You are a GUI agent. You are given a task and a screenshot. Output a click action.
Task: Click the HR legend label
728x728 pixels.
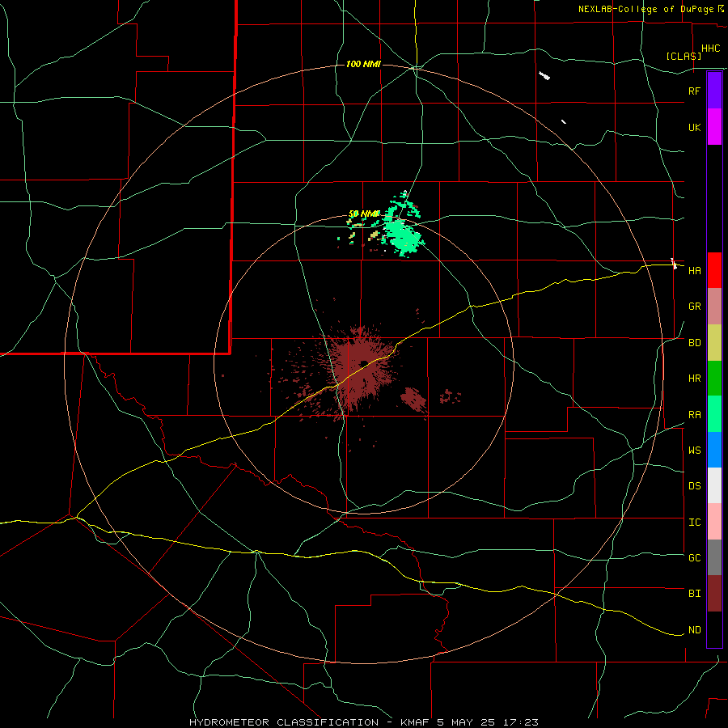pyautogui.click(x=694, y=379)
